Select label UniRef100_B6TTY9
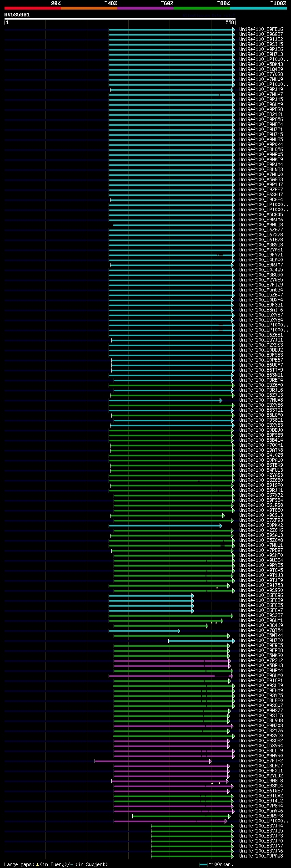 [261, 370]
